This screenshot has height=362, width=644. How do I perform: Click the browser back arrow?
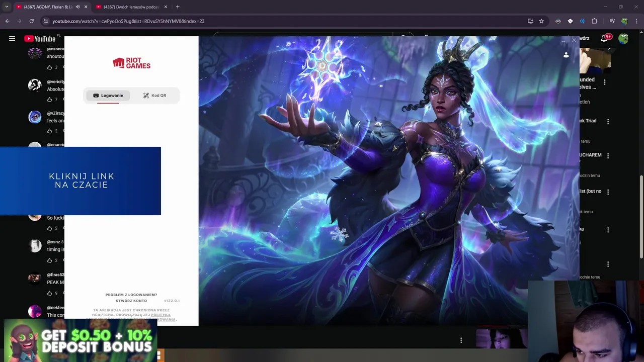pyautogui.click(x=7, y=21)
